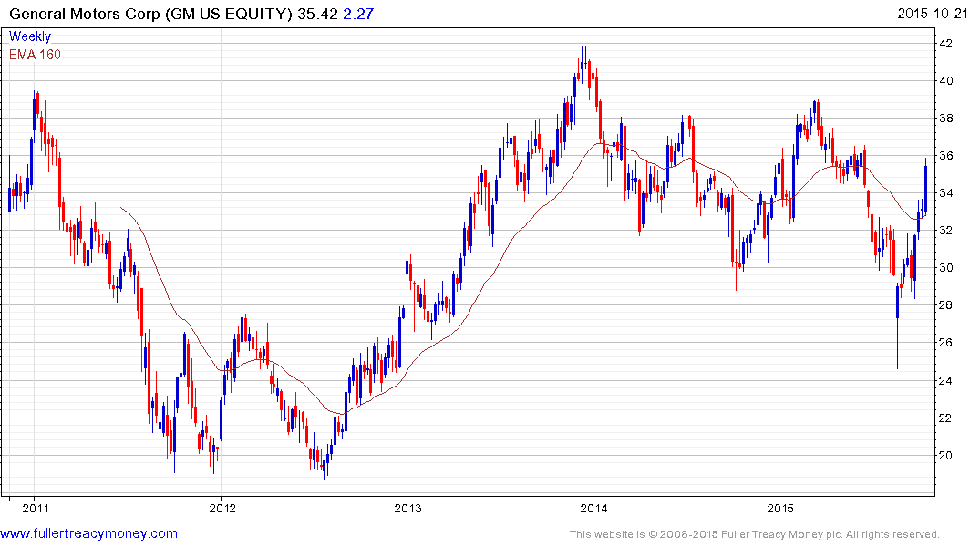This screenshot has width=980, height=547.
Task: Click the 42 price axis label
Action: (x=946, y=43)
